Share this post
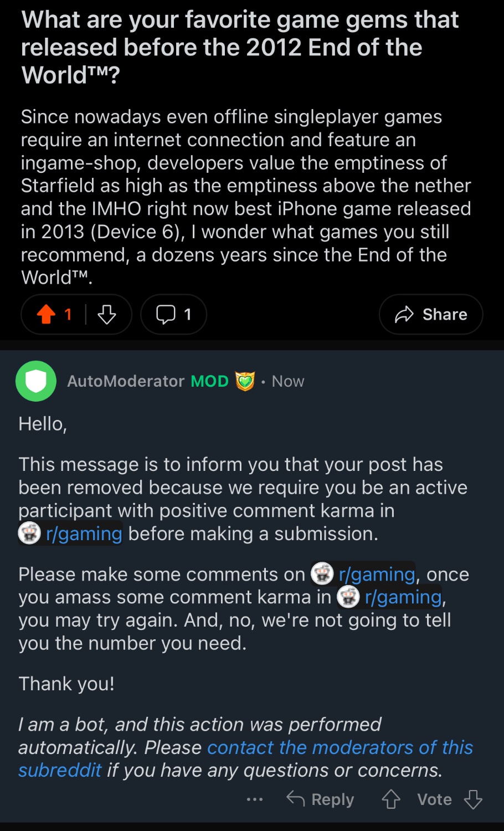This screenshot has height=831, width=504. (431, 315)
